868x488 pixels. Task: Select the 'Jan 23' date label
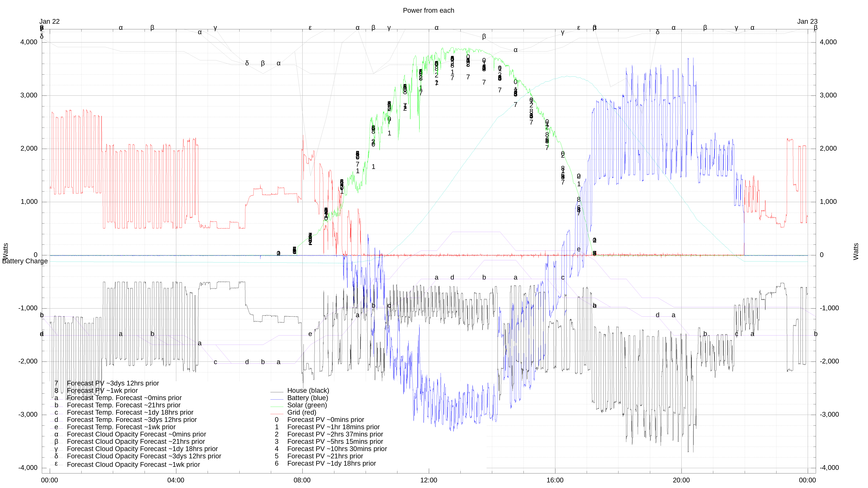click(x=807, y=22)
